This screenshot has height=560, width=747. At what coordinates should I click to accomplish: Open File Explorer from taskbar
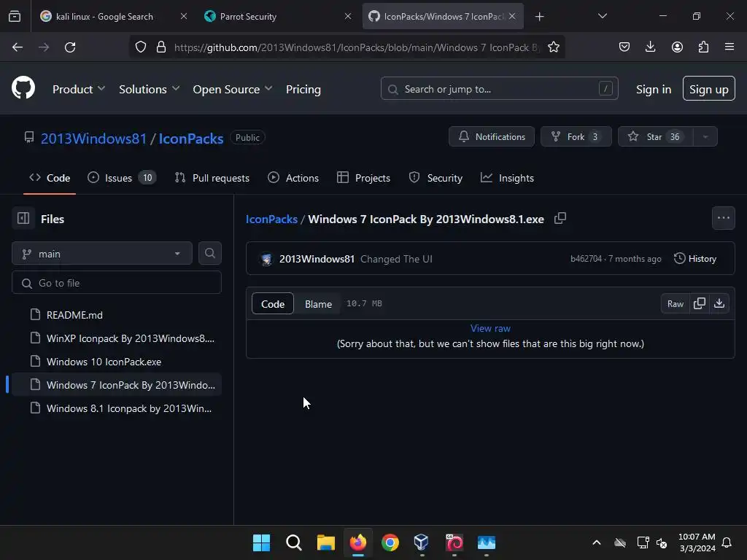click(326, 542)
